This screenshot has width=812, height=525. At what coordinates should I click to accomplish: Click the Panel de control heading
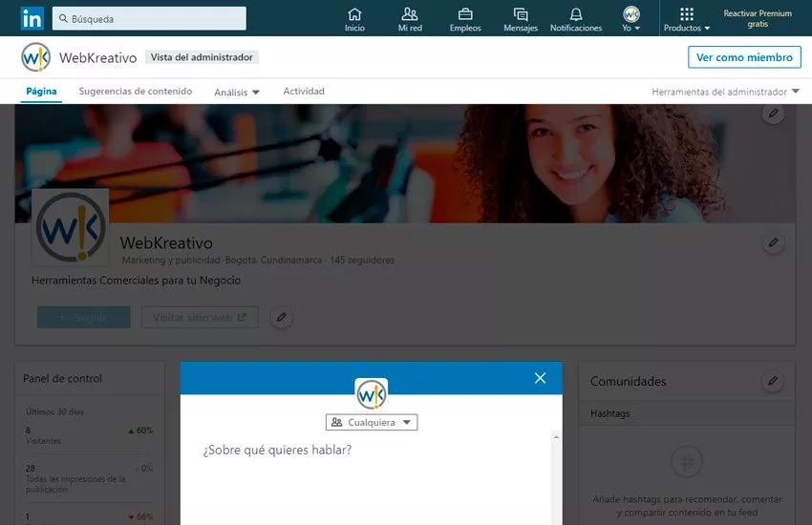click(62, 378)
